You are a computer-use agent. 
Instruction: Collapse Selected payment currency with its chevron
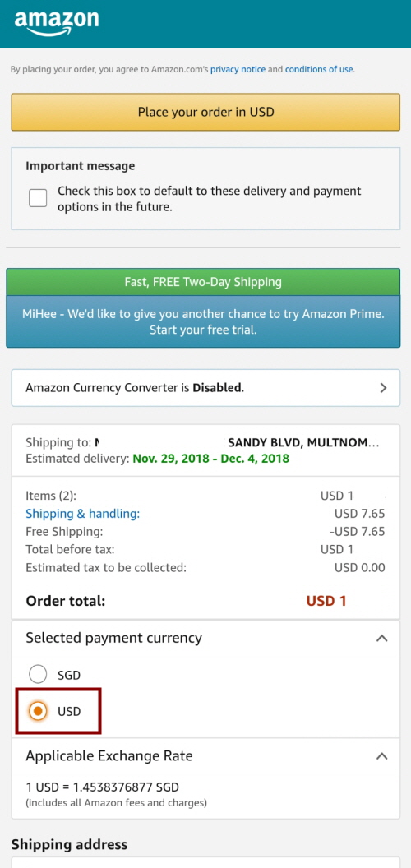381,638
